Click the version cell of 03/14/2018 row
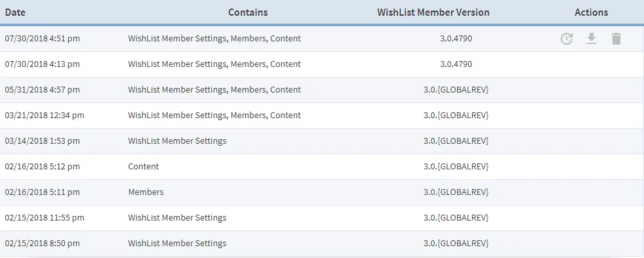Image resolution: width=644 pixels, height=258 pixels. click(456, 141)
